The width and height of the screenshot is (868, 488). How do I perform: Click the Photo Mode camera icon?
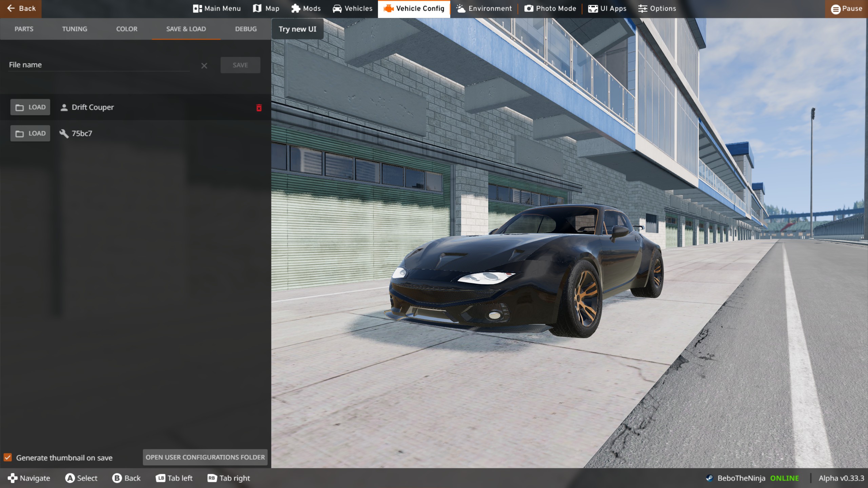[529, 8]
